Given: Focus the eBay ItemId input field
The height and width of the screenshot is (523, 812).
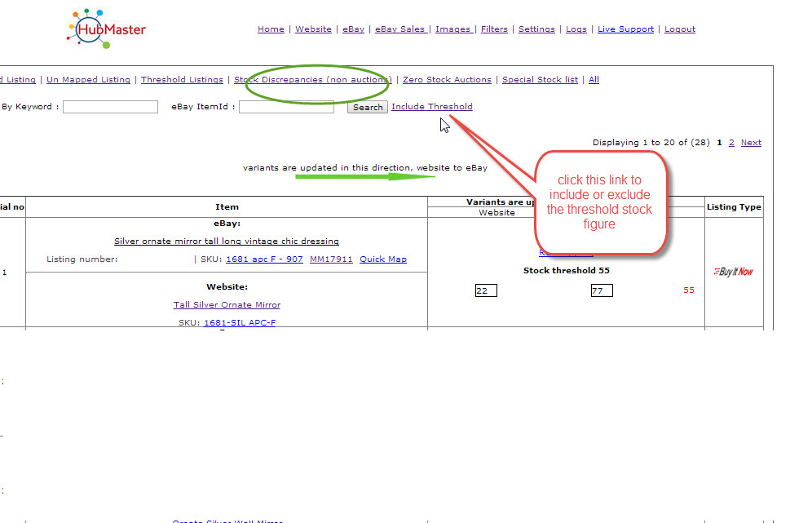Looking at the screenshot, I should pyautogui.click(x=286, y=107).
